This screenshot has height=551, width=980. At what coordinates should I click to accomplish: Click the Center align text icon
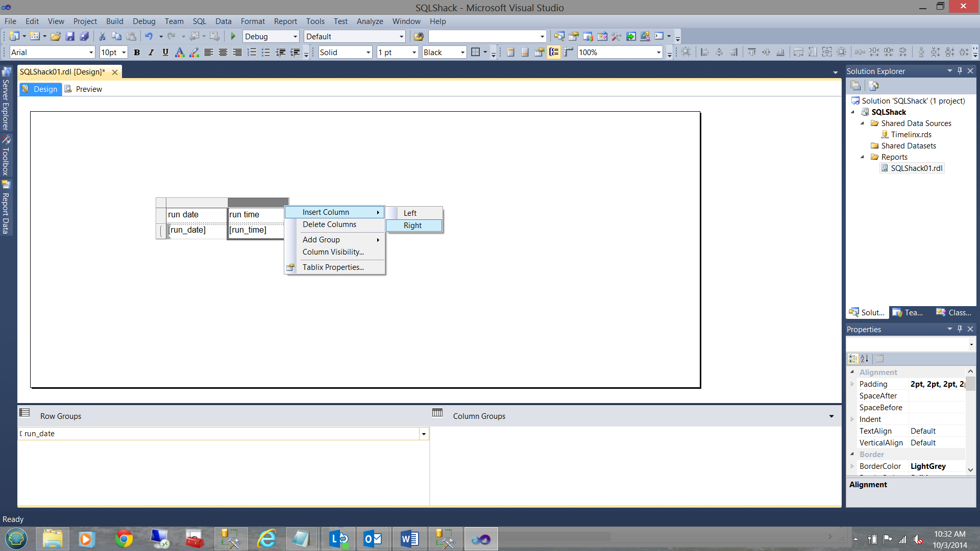[x=223, y=52]
